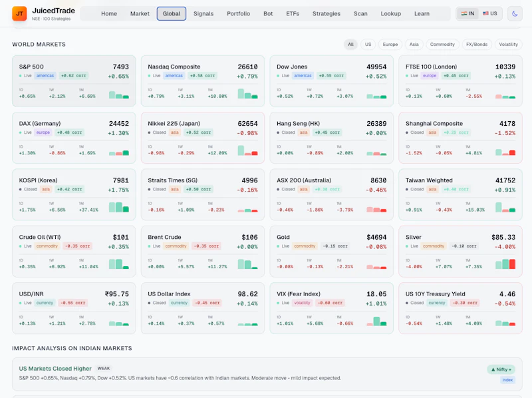Click US Dollar Index mini bar chart
The width and height of the screenshot is (532, 398).
coord(247,325)
